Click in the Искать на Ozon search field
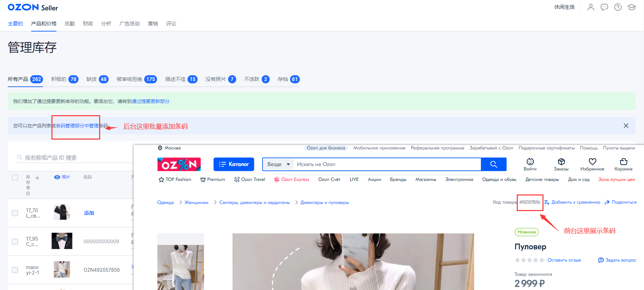The width and height of the screenshot is (644, 290). click(x=387, y=164)
